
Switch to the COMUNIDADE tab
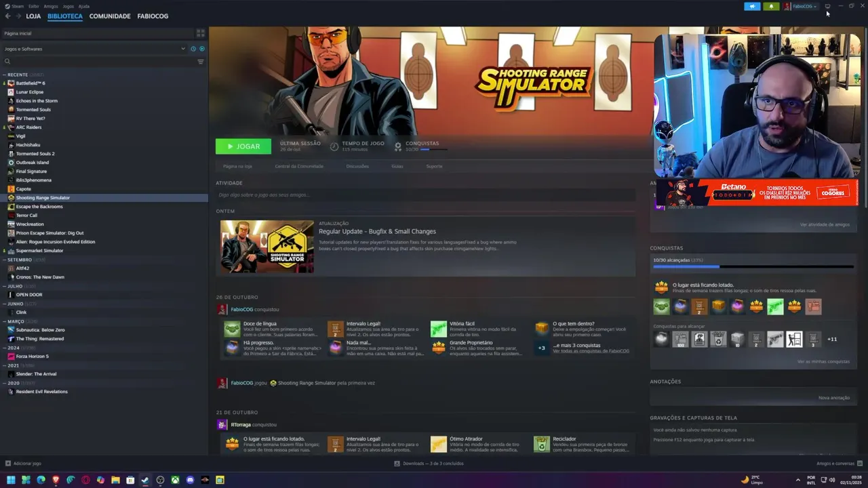[110, 16]
